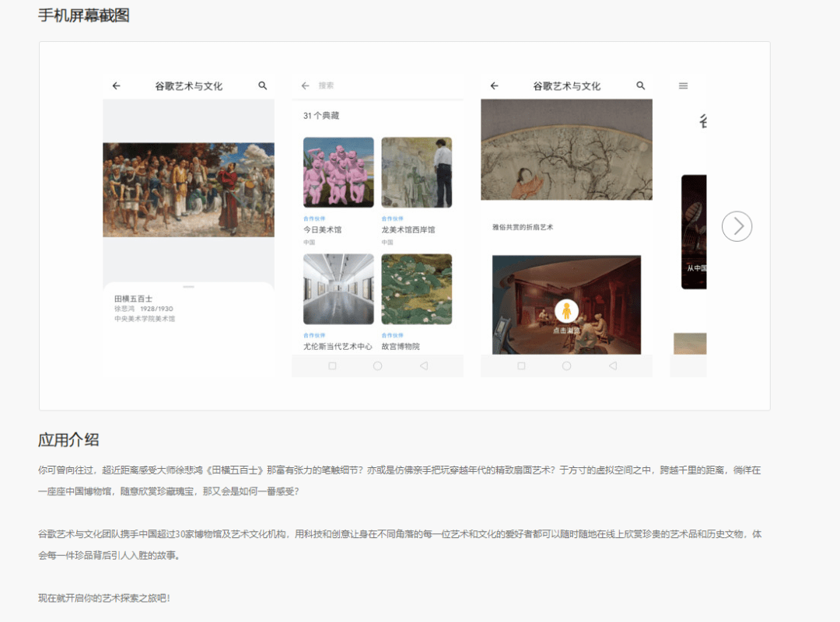The width and height of the screenshot is (840, 622).
Task: Click back arrow in first phone screenshot
Action: (x=116, y=86)
